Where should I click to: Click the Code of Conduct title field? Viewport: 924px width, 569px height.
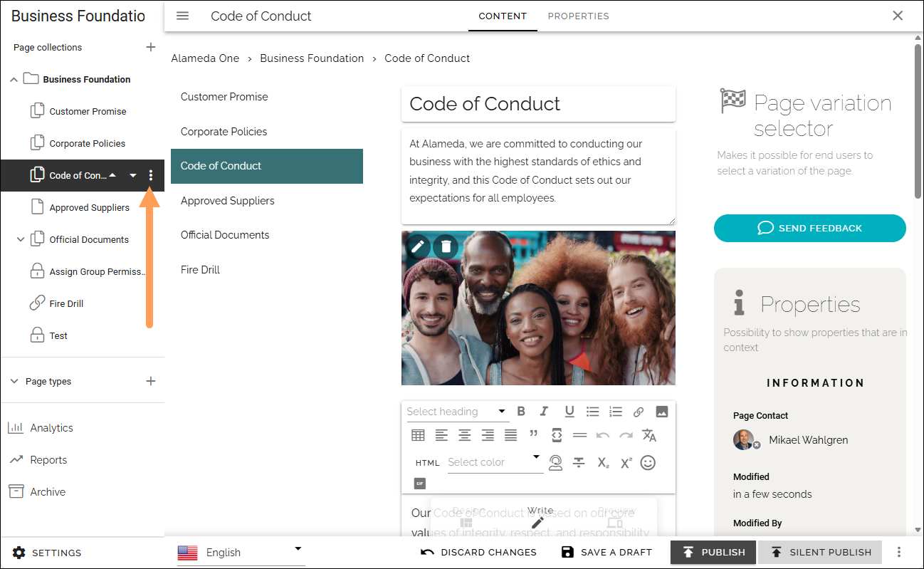538,104
